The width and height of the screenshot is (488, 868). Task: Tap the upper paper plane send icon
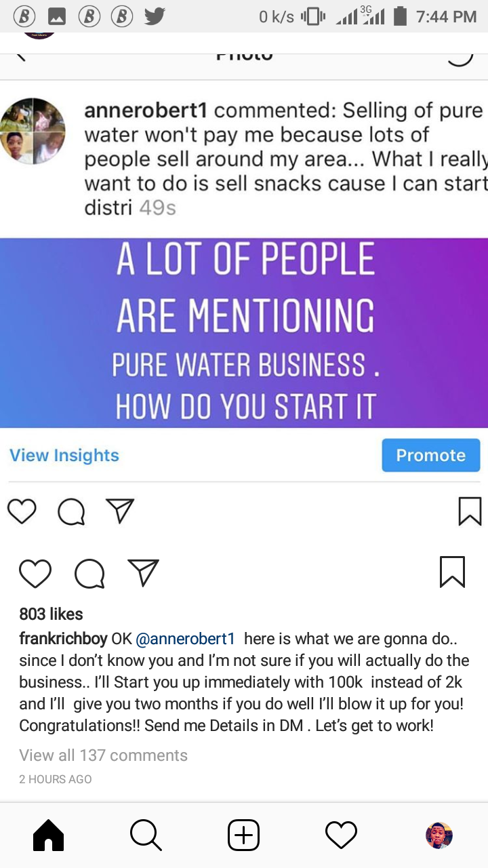tap(120, 511)
